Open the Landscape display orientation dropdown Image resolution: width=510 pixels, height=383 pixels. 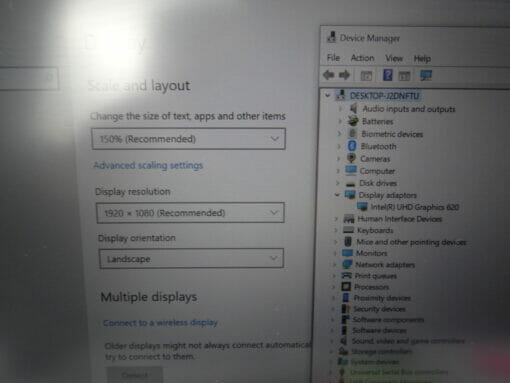[191, 258]
